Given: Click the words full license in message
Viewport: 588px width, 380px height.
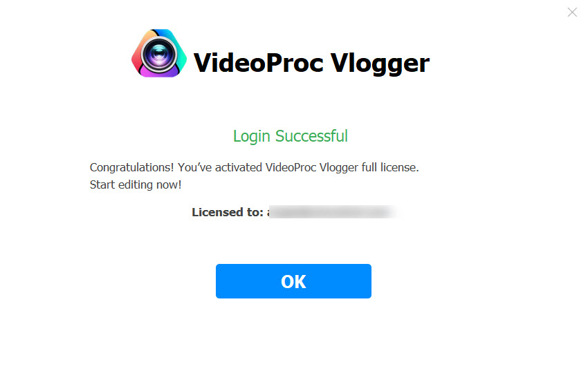Looking at the screenshot, I should tap(390, 167).
